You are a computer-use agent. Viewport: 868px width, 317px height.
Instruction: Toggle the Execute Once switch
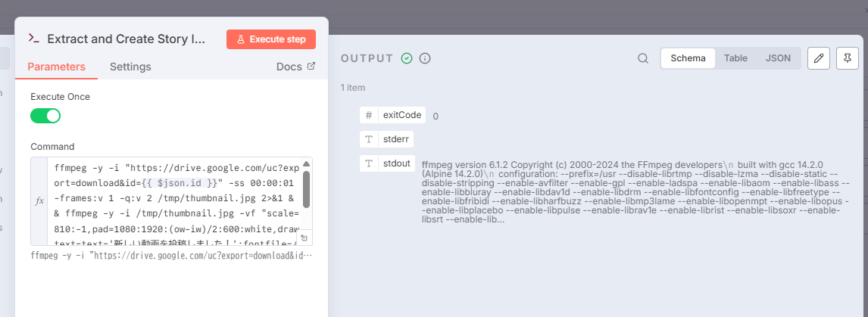[x=45, y=116]
